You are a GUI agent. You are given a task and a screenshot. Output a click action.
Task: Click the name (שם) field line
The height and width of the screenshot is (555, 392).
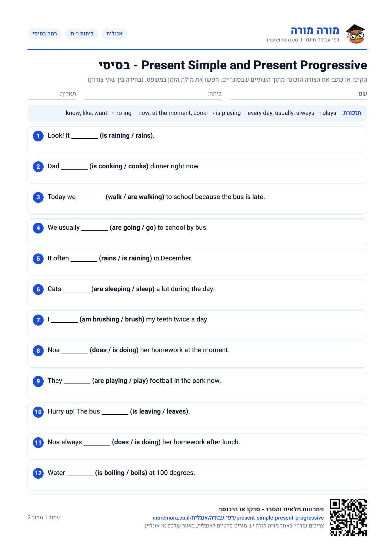coord(298,95)
